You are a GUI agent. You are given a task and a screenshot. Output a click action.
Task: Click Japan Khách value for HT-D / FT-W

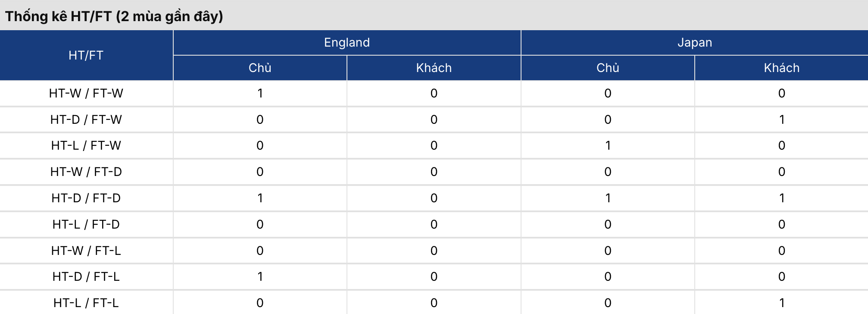(x=781, y=119)
